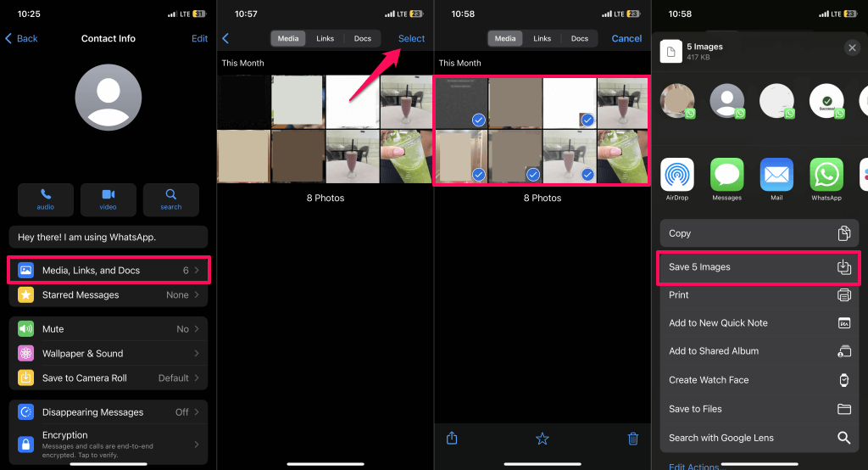
Task: Tap the Disappearing Messages timer icon
Action: 25,411
